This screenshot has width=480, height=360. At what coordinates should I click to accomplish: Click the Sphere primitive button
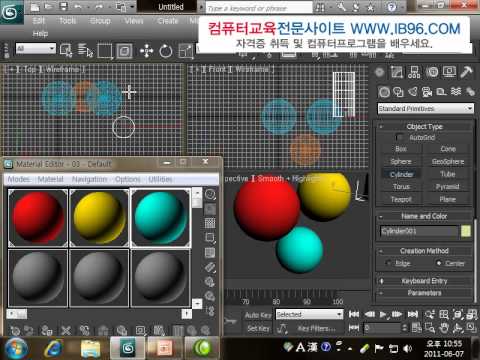[x=401, y=162]
